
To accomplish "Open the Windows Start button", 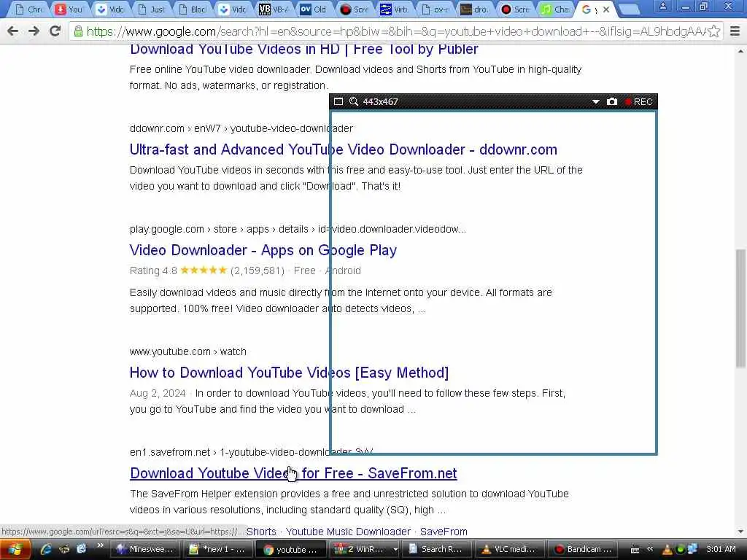I will (15, 550).
